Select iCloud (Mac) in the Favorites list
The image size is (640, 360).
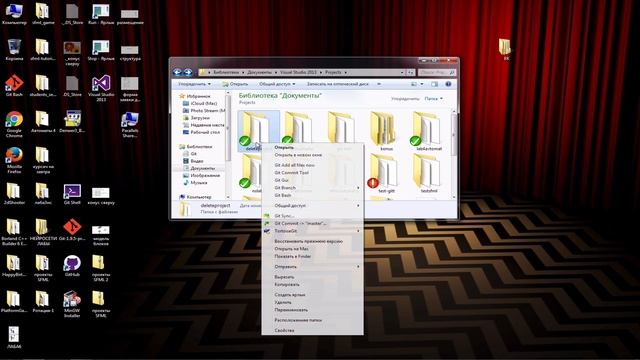(x=204, y=103)
